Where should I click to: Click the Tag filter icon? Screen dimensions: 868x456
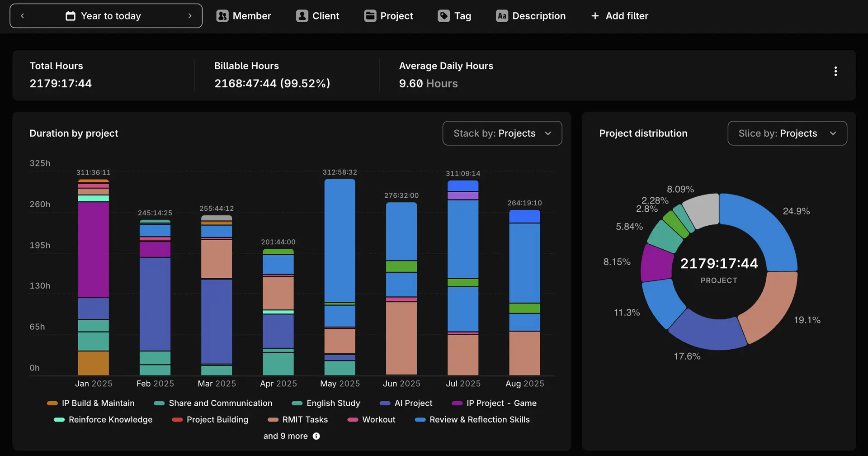443,16
